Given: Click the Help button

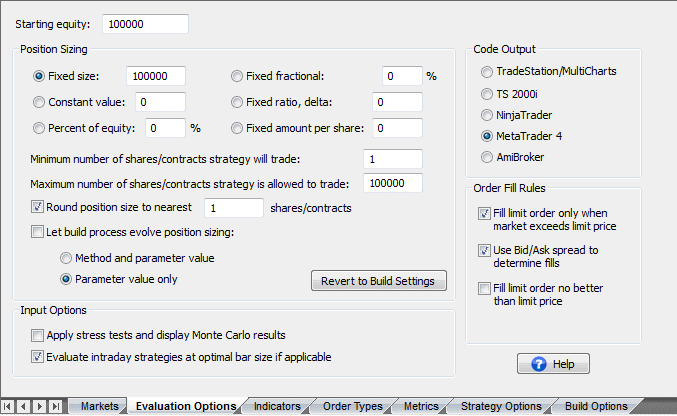Looking at the screenshot, I should point(553,363).
